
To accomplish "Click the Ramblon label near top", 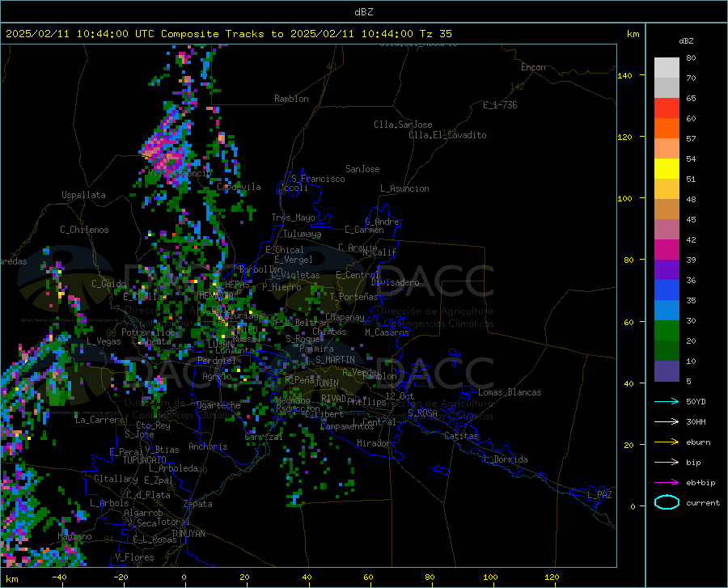I will point(291,99).
